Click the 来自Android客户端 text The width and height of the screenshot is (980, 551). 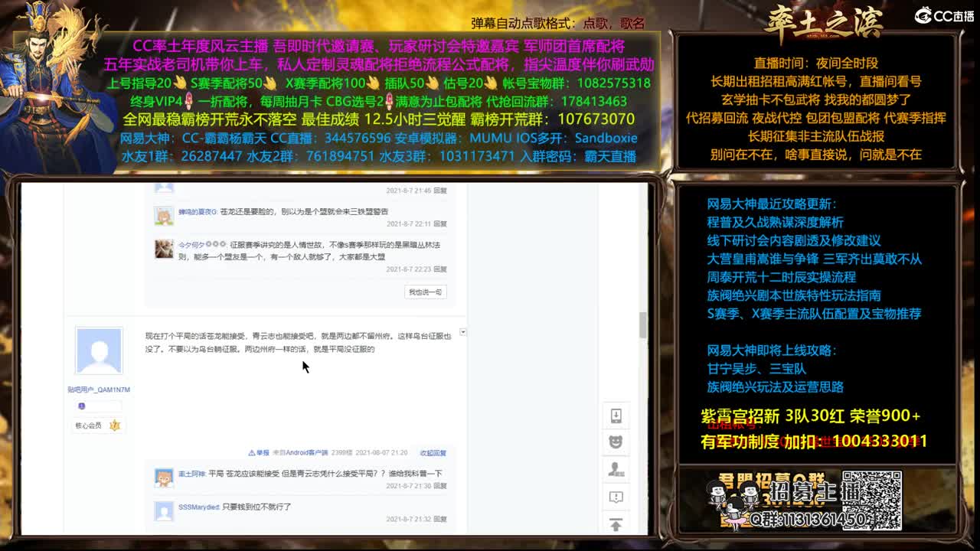pyautogui.click(x=301, y=453)
